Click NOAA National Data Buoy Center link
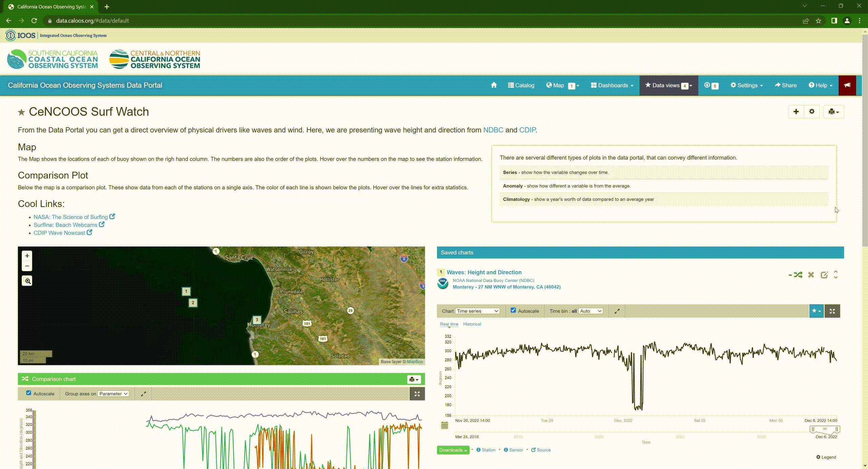Image resolution: width=868 pixels, height=469 pixels. [x=493, y=281]
